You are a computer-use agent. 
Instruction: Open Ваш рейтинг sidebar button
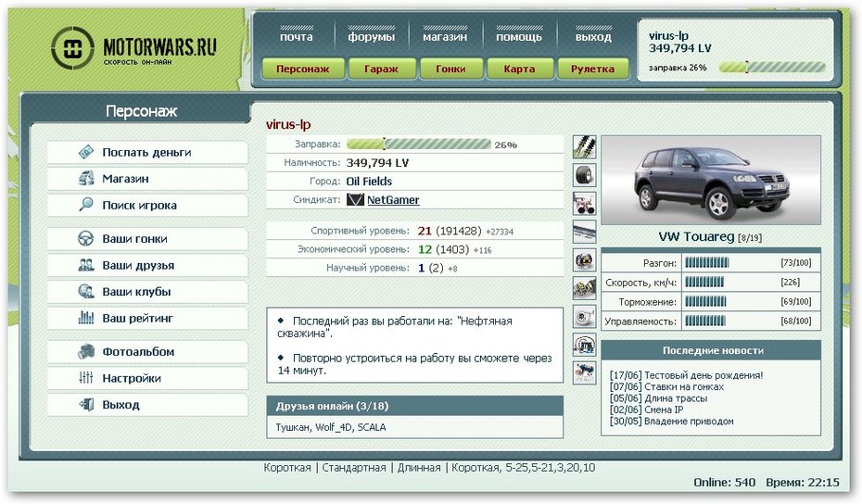coord(147,318)
